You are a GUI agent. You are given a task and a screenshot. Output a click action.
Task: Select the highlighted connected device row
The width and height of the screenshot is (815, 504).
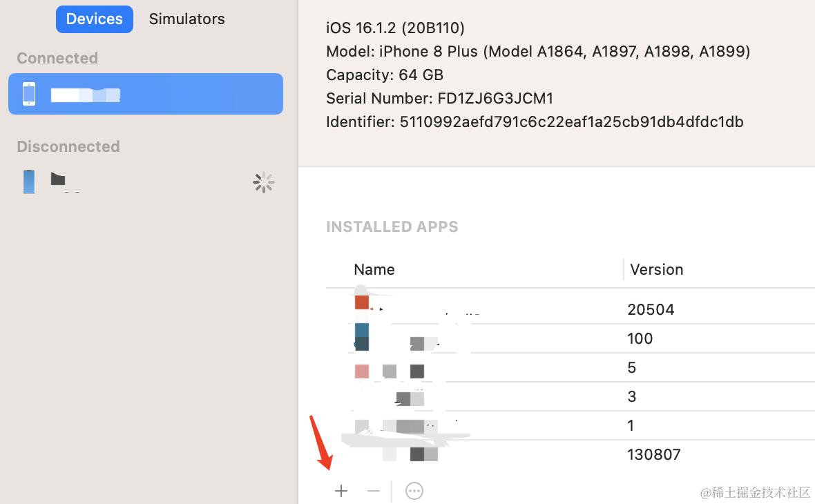pos(145,94)
